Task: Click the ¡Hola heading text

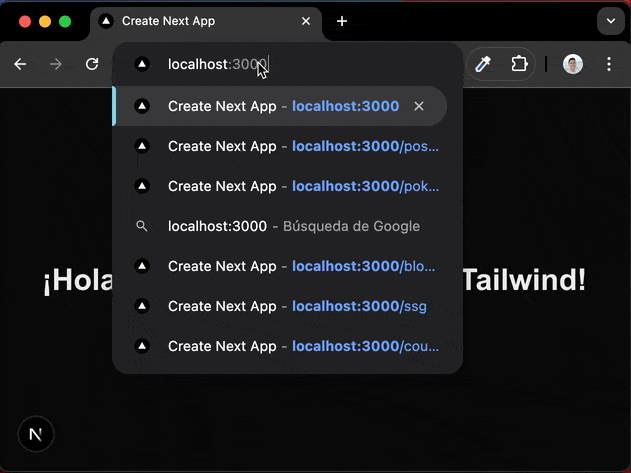Action: point(78,281)
